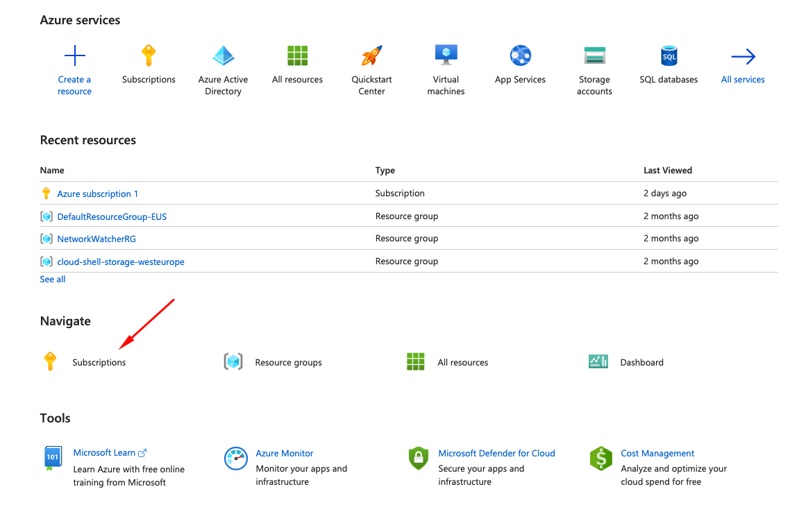The width and height of the screenshot is (790, 532).
Task: Open cloud-shell-storage-westeurope link
Action: [121, 261]
